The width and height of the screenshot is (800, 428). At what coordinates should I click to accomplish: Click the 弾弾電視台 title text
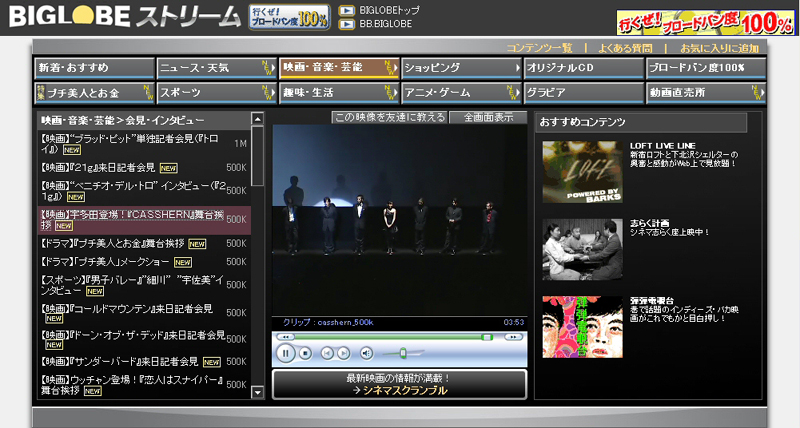coord(652,300)
